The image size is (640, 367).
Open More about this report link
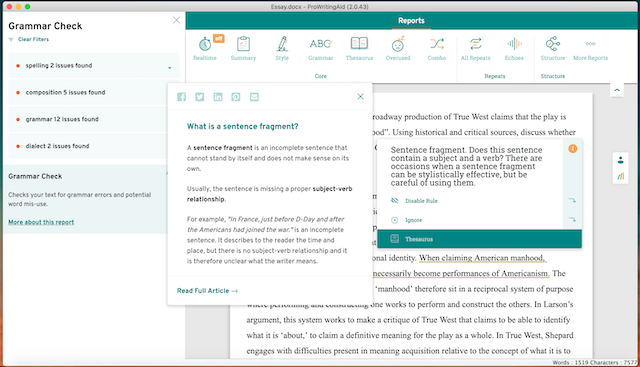41,222
